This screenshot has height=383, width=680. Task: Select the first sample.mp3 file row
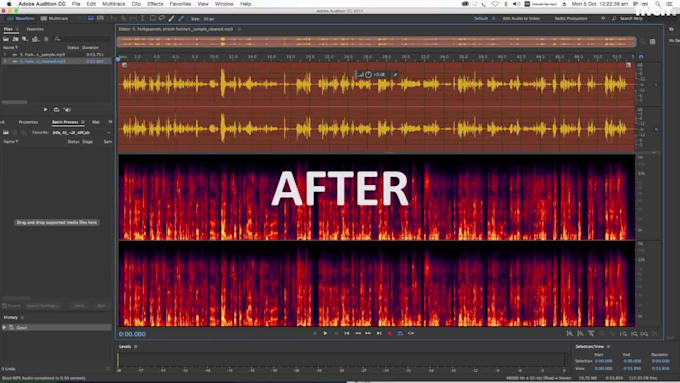[56, 55]
